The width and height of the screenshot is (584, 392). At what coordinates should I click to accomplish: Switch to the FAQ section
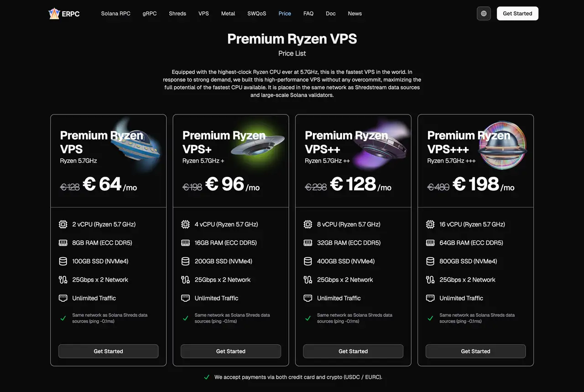coord(308,14)
